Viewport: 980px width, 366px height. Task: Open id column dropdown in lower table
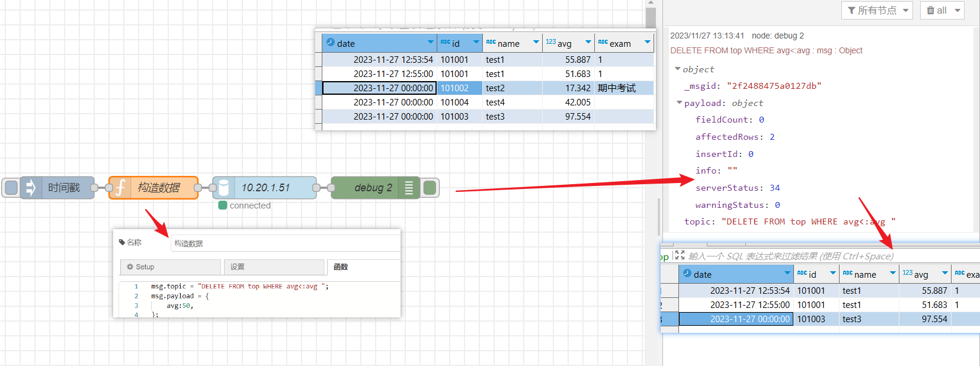point(833,273)
